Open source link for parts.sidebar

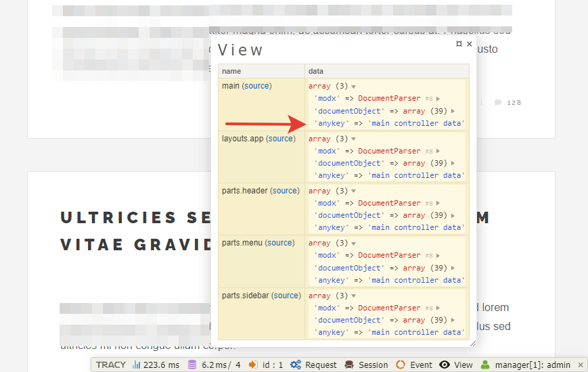coord(286,296)
